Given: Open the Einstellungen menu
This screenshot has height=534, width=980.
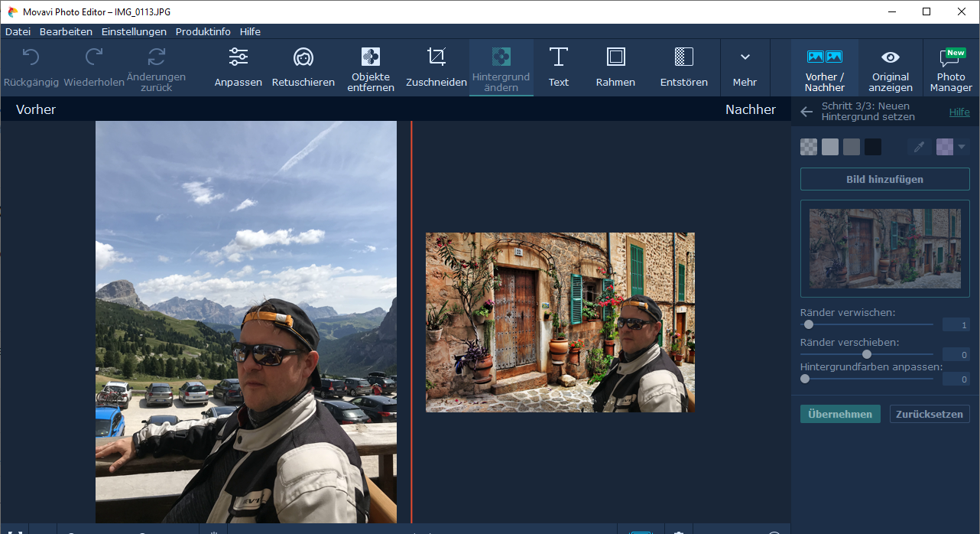Looking at the screenshot, I should 134,31.
